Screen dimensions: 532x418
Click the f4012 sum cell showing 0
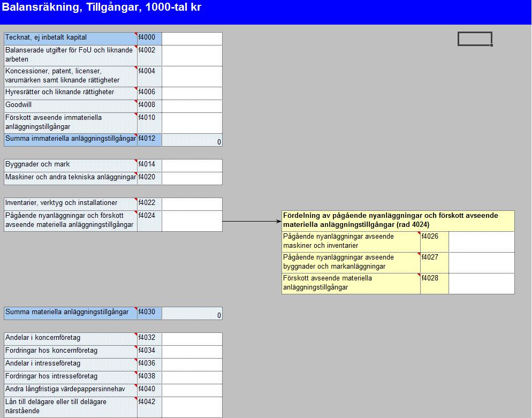point(192,140)
